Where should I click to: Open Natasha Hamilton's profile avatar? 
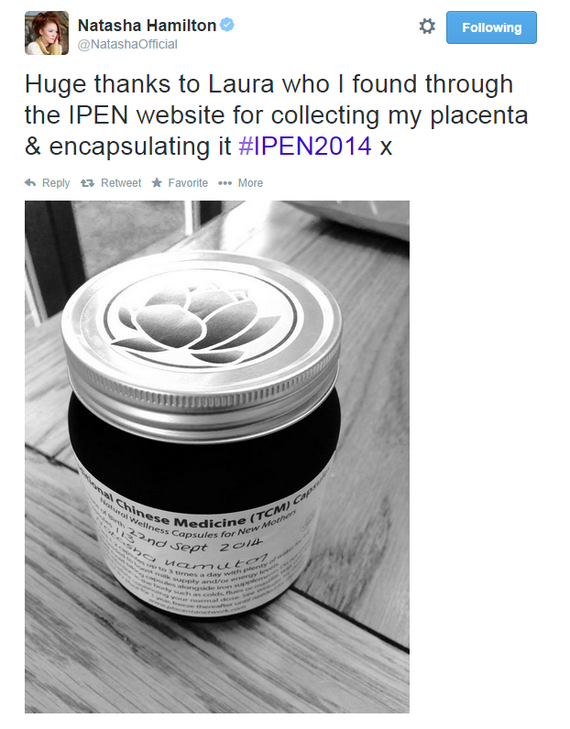coord(47,33)
